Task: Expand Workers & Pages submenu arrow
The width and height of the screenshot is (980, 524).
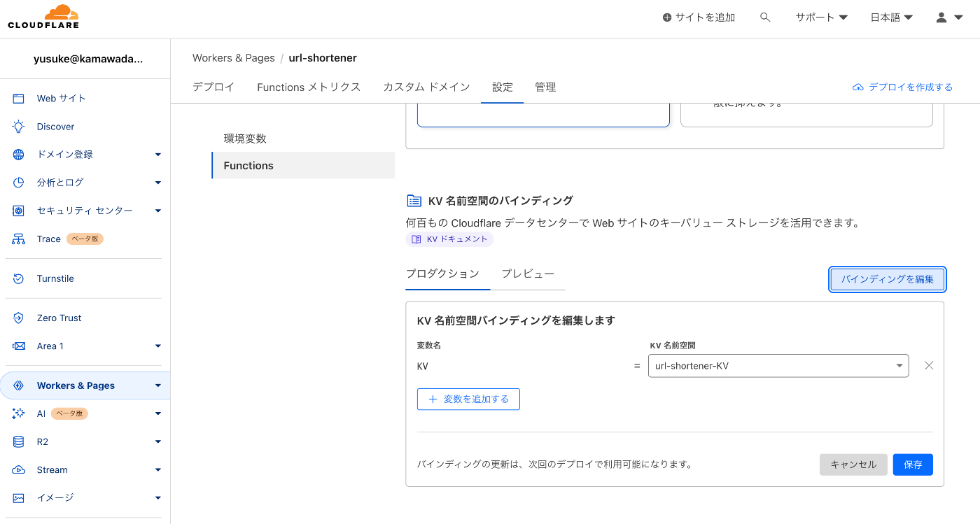Action: point(157,385)
